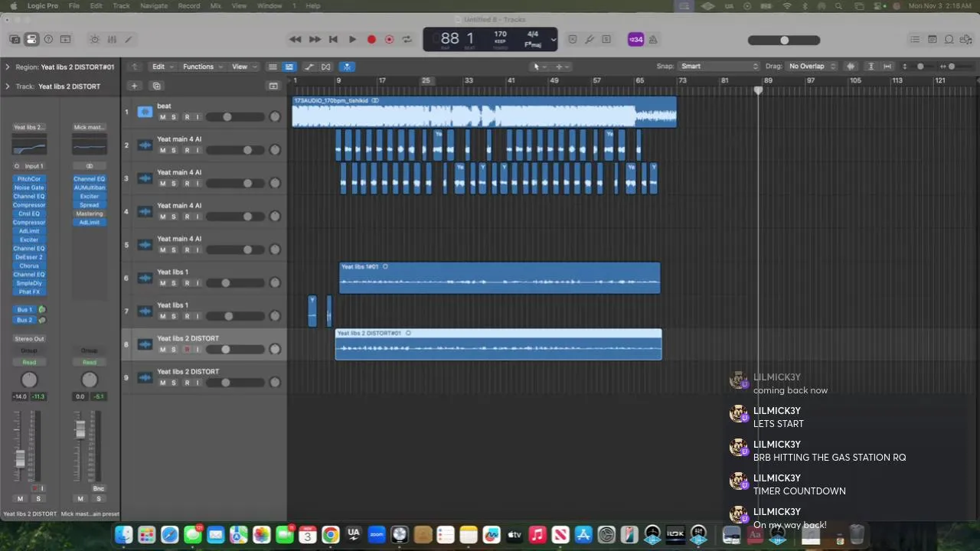
Task: Duplicate the selected track button
Action: pos(156,86)
